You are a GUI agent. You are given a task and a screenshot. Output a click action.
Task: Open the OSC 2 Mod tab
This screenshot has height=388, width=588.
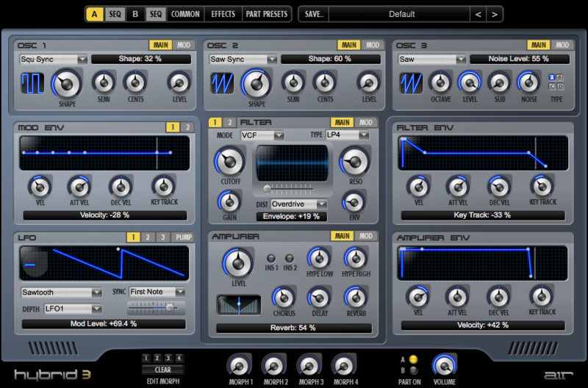coord(373,46)
